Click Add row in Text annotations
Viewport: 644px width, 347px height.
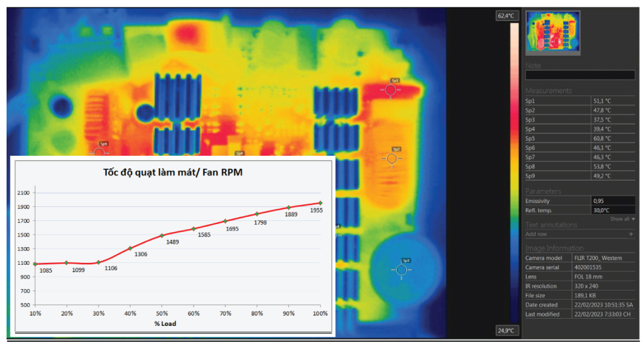[x=536, y=234]
